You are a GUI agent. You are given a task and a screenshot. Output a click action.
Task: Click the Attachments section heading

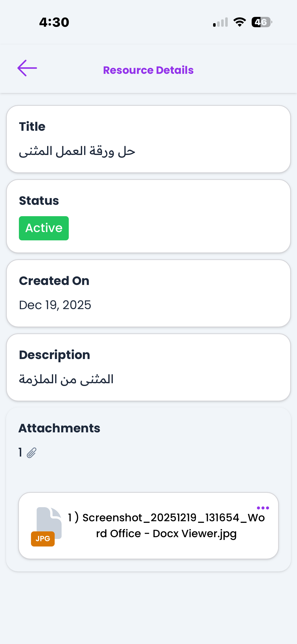(x=59, y=428)
